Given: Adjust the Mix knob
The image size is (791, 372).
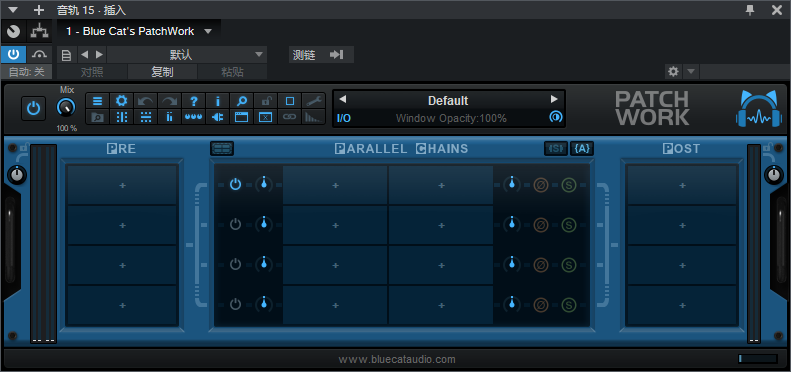Looking at the screenshot, I should coord(67,108).
